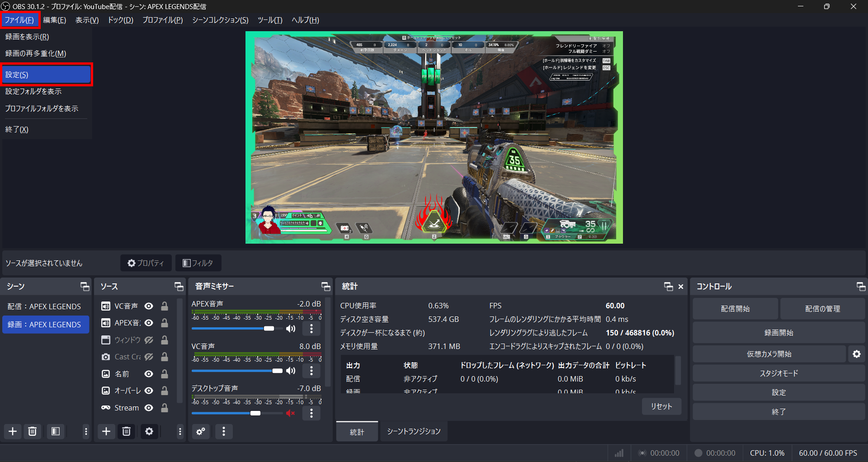Show the Cast Cr source
Screen dimensions: 868x462
pos(149,357)
